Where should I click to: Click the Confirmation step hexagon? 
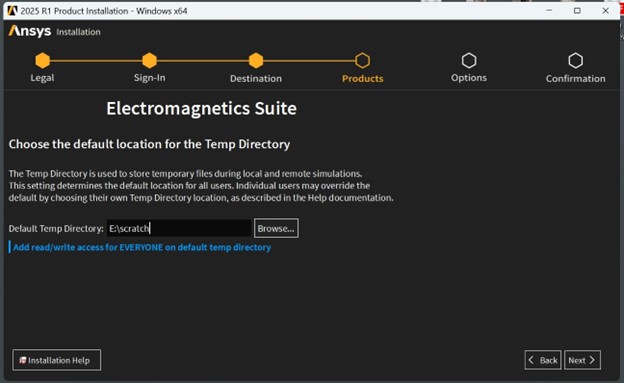(575, 61)
